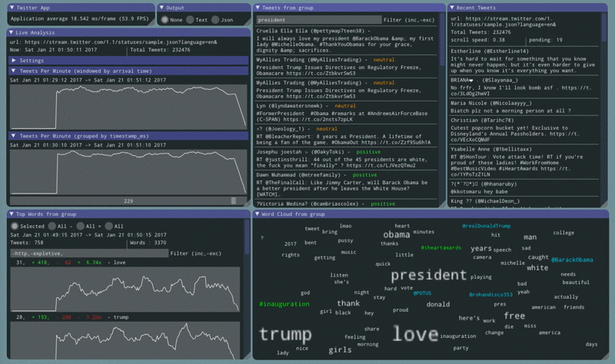This screenshot has height=364, width=615.
Task: Expand the Settings section
Action: click(x=14, y=61)
